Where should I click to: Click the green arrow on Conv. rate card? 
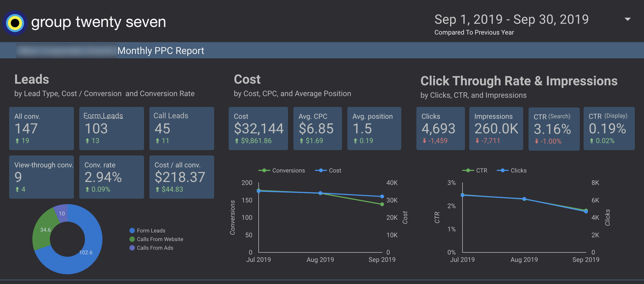pyautogui.click(x=87, y=189)
